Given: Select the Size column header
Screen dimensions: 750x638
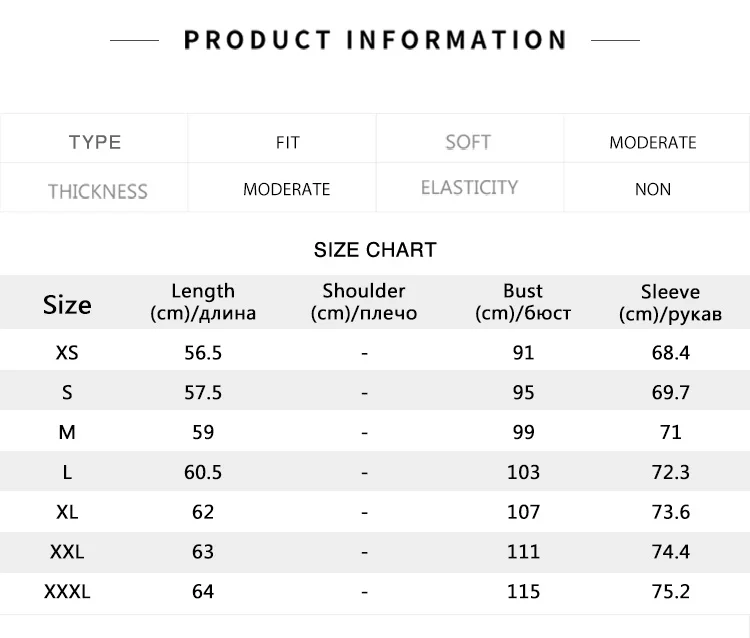Looking at the screenshot, I should coord(67,305).
